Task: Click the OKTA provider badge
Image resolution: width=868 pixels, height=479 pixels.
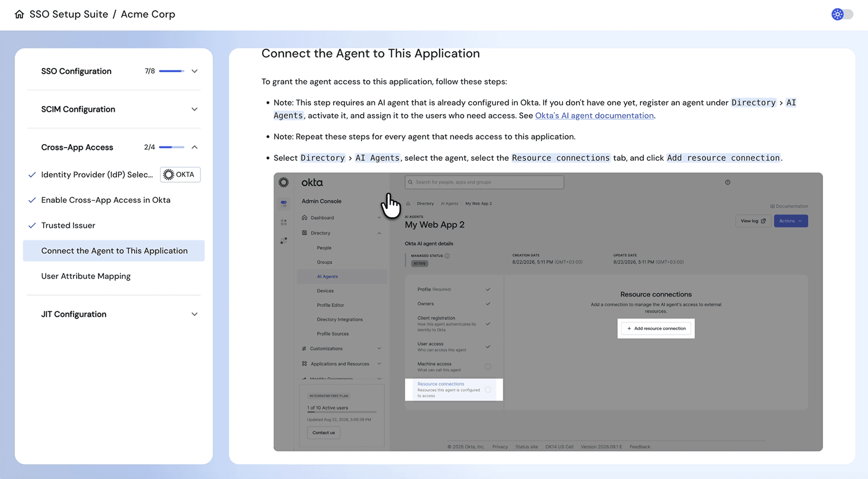Action: [180, 175]
